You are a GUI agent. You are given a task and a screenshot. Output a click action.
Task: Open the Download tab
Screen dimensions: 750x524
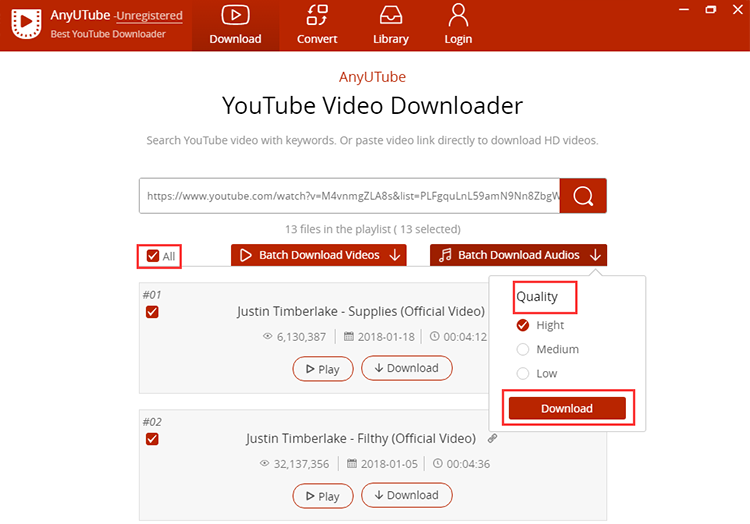[x=235, y=25]
